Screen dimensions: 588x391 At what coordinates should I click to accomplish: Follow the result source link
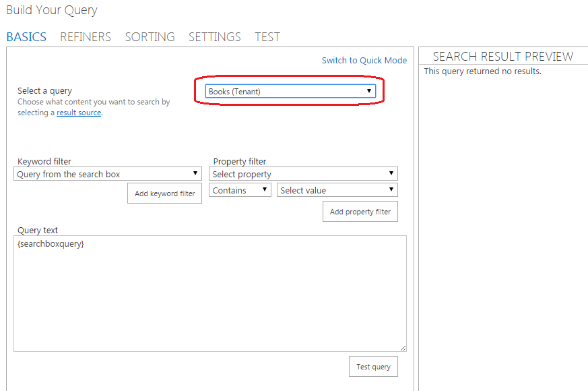point(79,113)
